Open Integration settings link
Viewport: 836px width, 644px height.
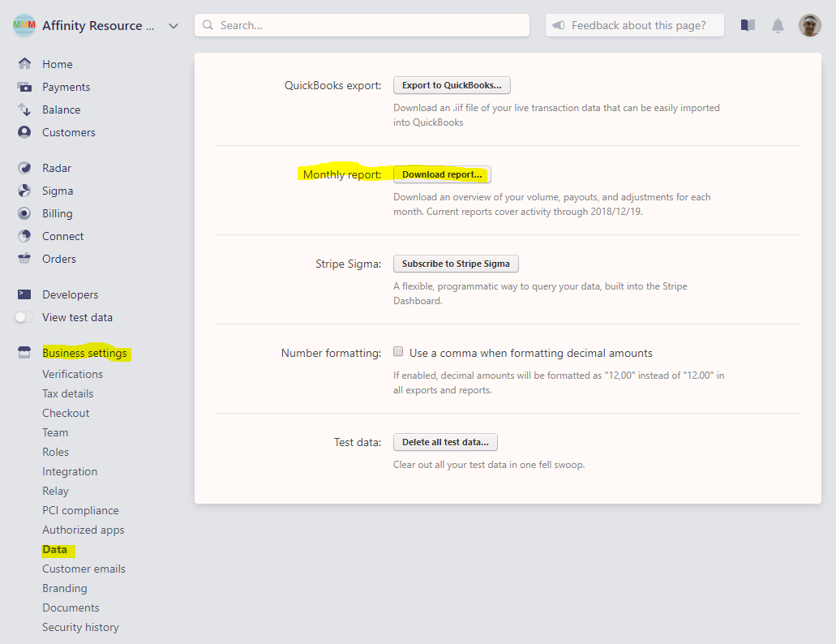click(70, 472)
